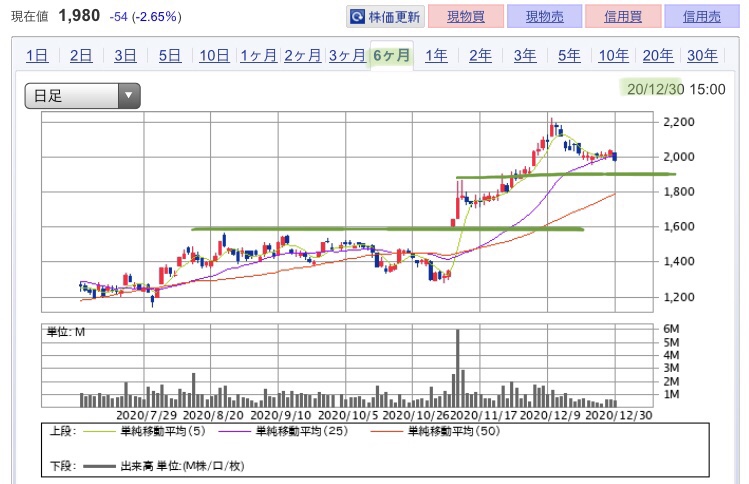Click the 6M volume axis label
This screenshot has width=749, height=484.
(671, 329)
